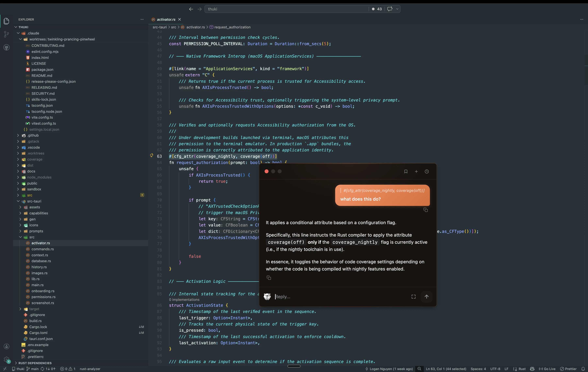Copy the AI explanation with the copy icon
The height and width of the screenshot is (372, 588).
pos(269,278)
